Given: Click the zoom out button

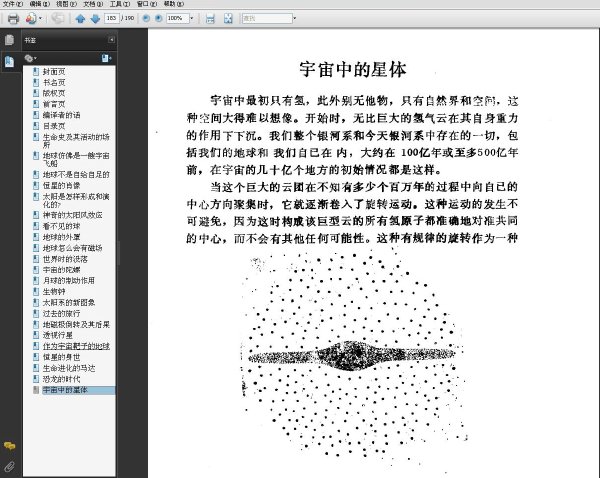Looking at the screenshot, I should pos(146,18).
